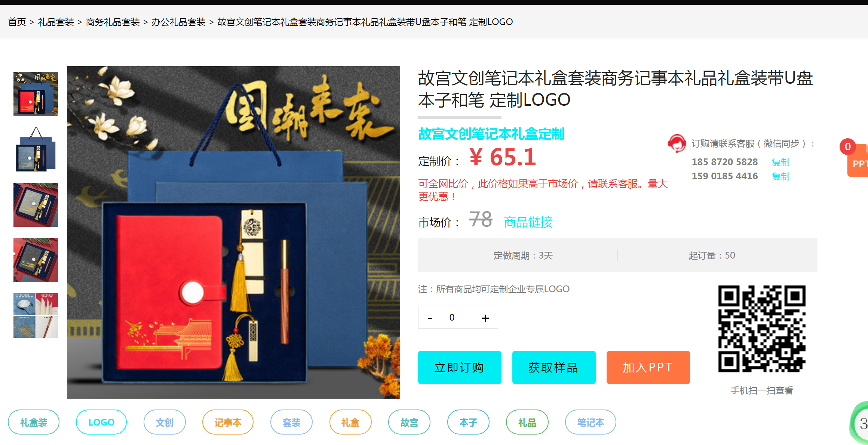Focus the quantity input field
This screenshot has width=868, height=445.
coord(457,318)
